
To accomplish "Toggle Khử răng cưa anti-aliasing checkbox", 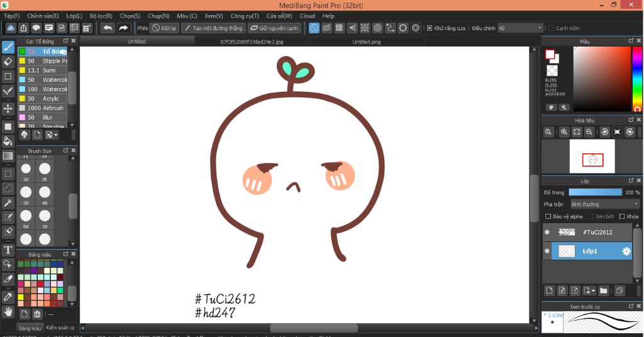I will point(430,28).
